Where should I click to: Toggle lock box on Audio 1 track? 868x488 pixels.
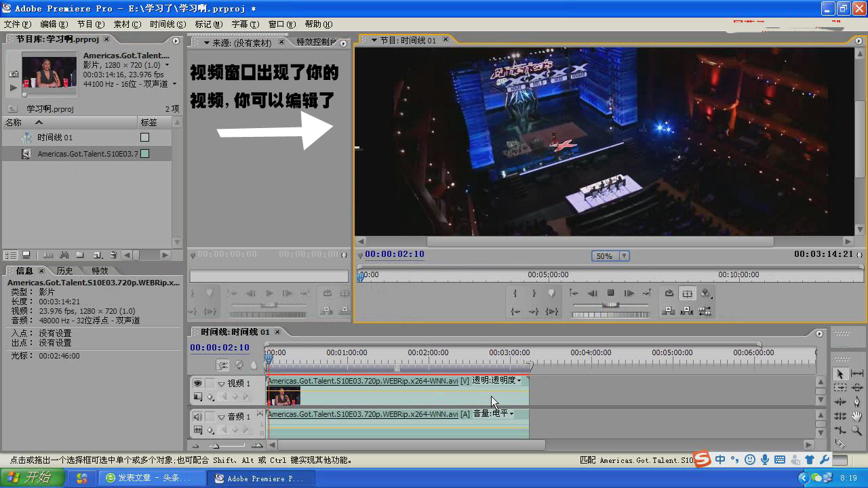[210, 416]
